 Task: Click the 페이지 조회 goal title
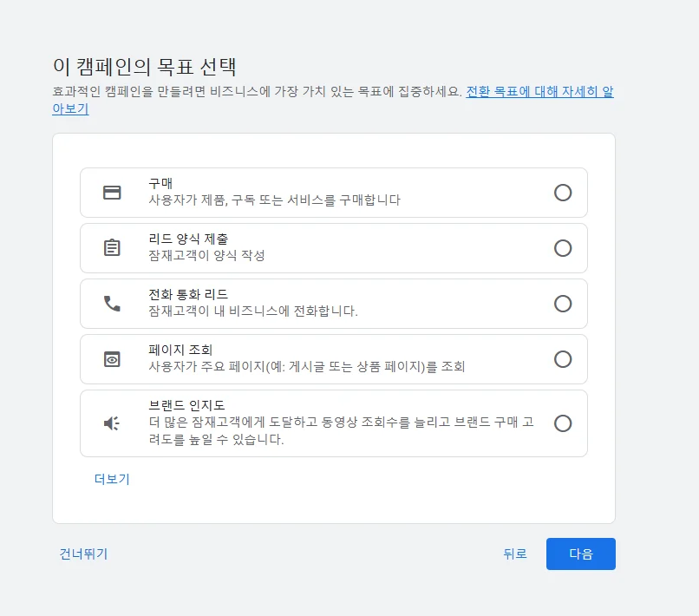click(180, 350)
